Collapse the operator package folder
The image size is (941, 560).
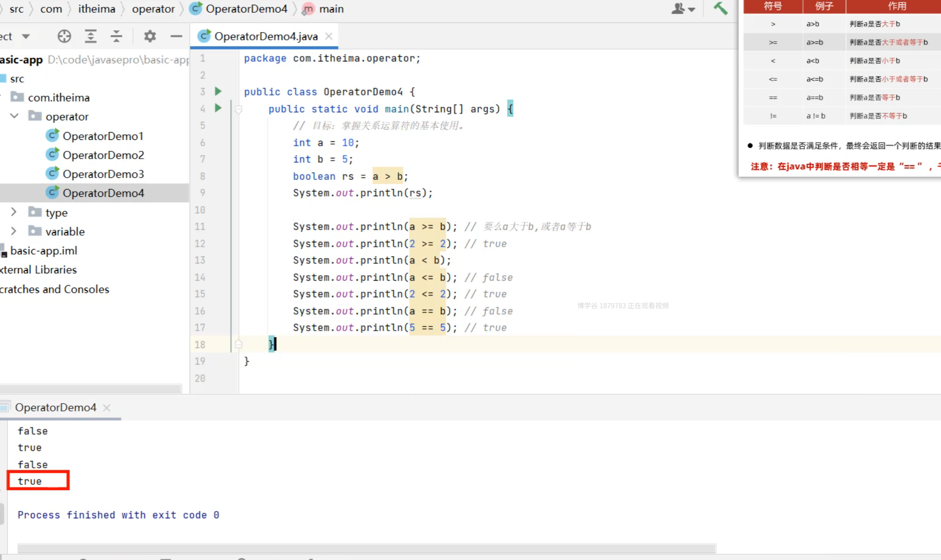(x=14, y=116)
